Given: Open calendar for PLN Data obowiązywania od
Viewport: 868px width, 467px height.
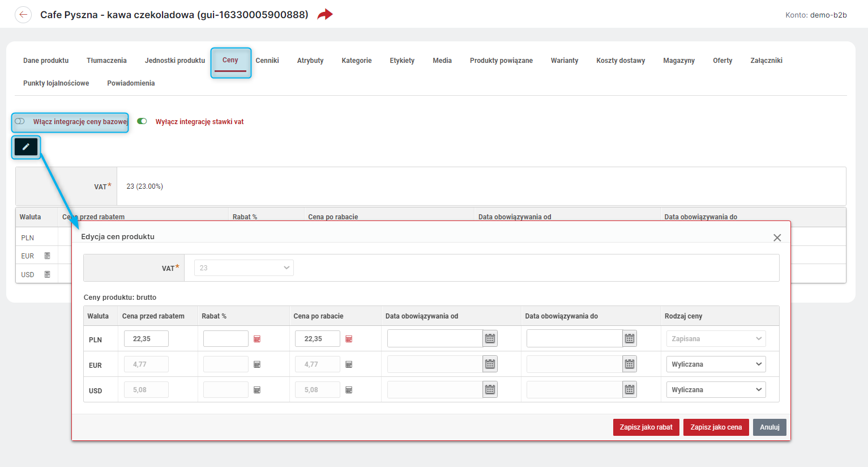Looking at the screenshot, I should (x=490, y=338).
